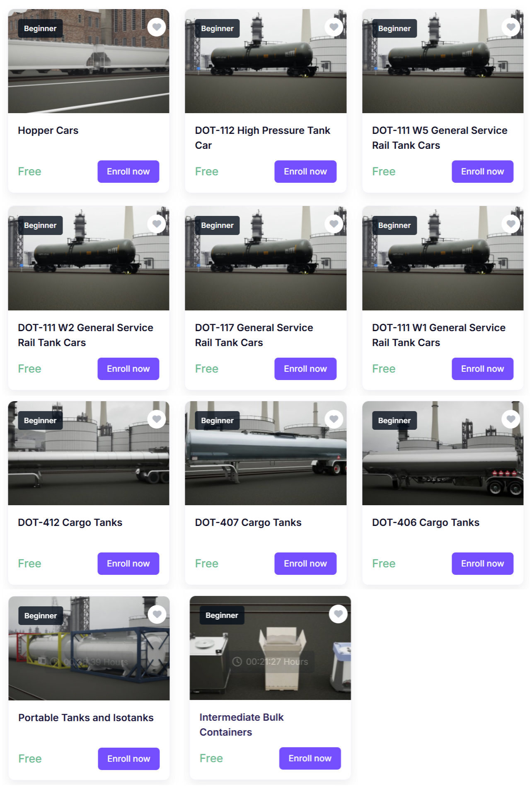The image size is (532, 792).
Task: Favorite Portable Tanks and Isotanks course
Action: point(157,615)
